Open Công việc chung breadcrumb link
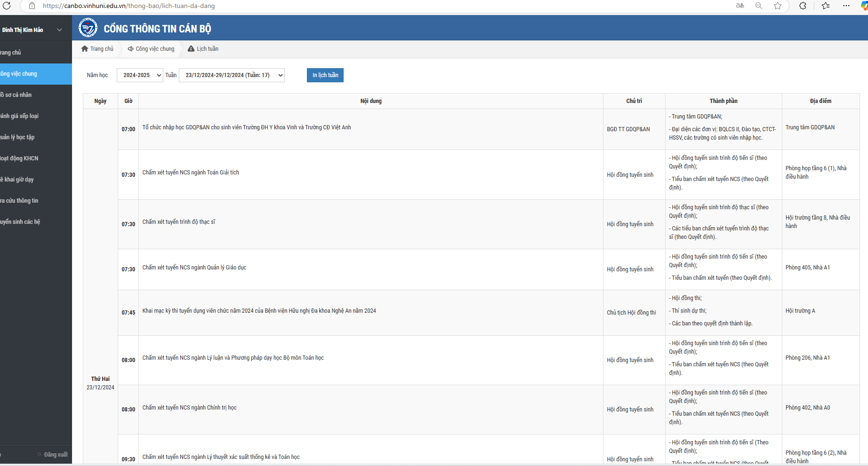868x466 pixels. pos(155,49)
